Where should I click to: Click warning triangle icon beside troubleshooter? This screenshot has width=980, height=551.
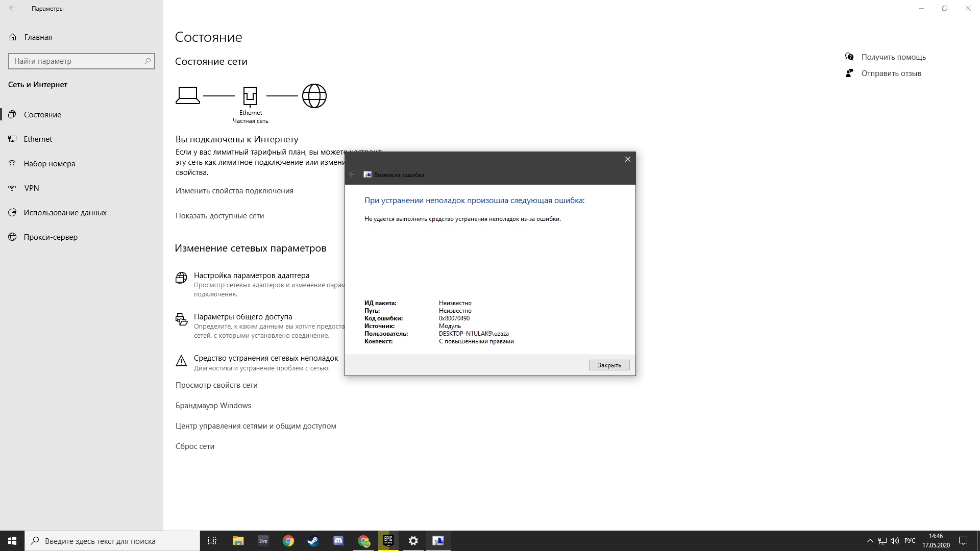181,361
